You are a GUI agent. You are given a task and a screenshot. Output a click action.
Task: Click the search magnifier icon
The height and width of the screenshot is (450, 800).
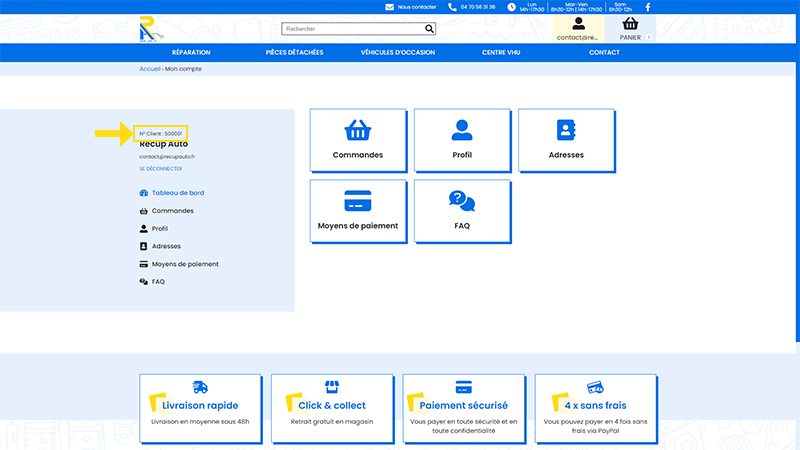tap(429, 29)
